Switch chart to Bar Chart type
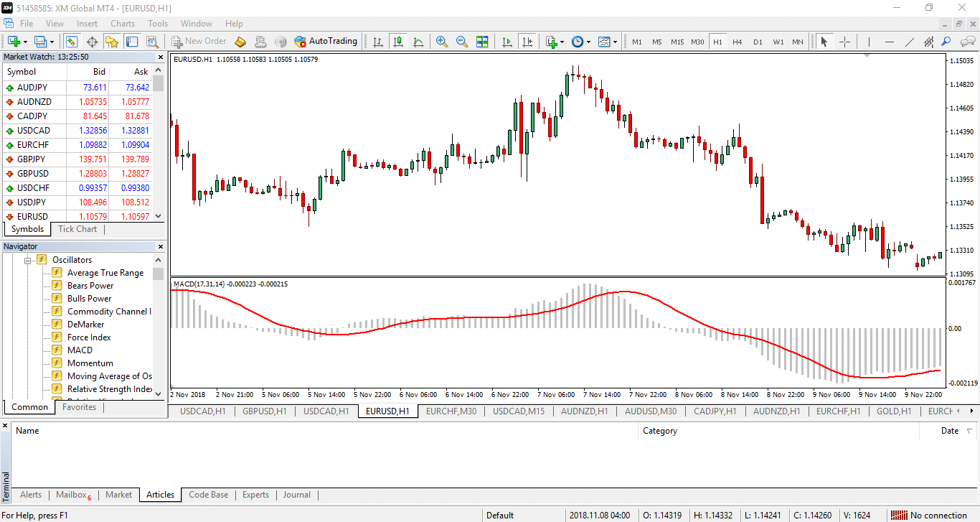 tap(378, 42)
